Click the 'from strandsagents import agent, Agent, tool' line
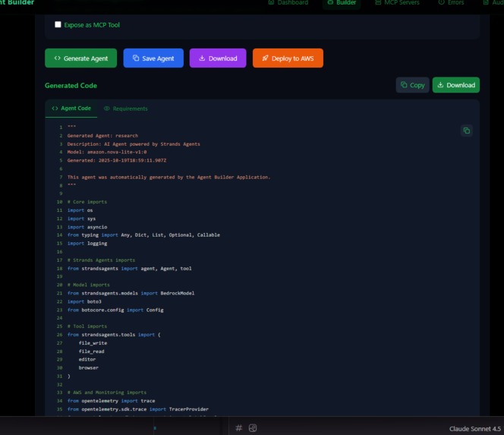 point(130,269)
